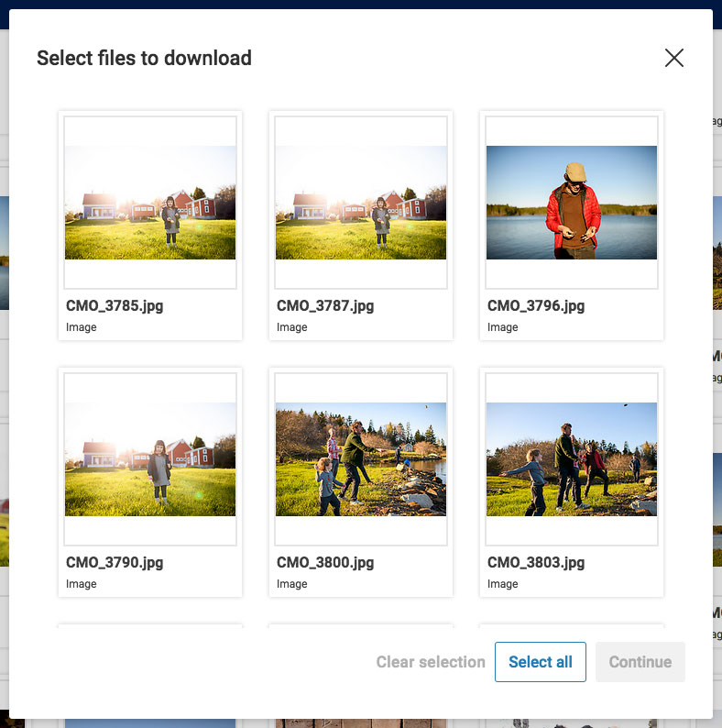The image size is (722, 728).
Task: Click the CMO_3803.jpg file name text
Action: 536,562
